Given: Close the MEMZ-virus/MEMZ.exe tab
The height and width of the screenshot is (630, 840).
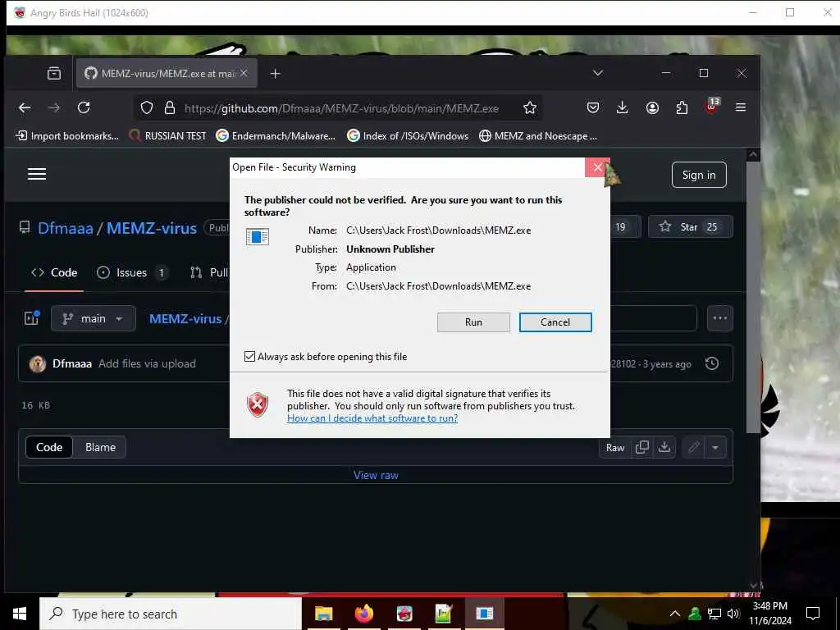Looking at the screenshot, I should click(244, 73).
